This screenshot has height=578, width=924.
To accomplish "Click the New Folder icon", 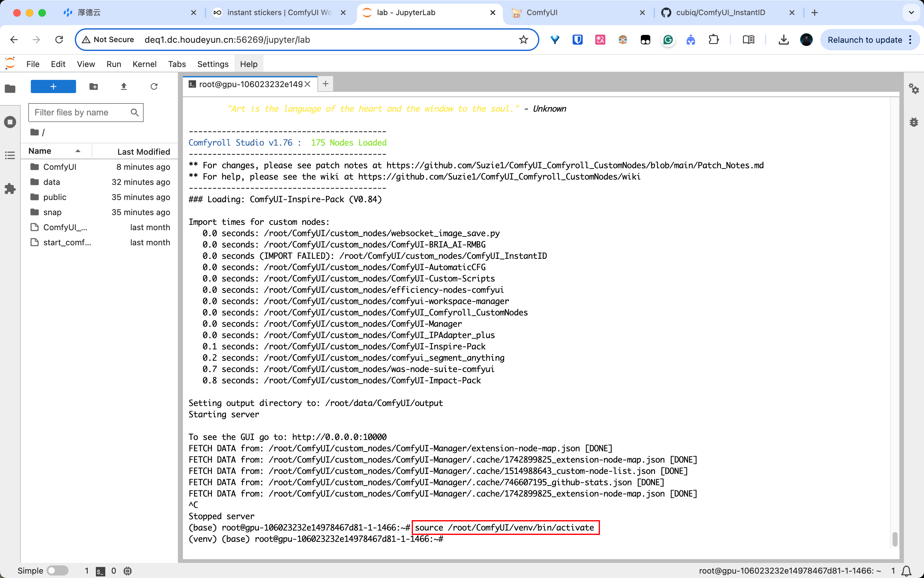I will click(94, 87).
